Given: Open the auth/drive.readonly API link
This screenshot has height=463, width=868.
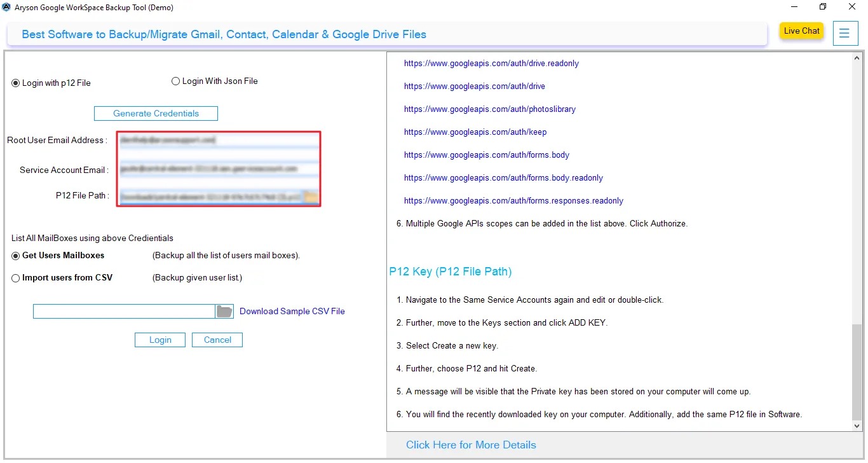Looking at the screenshot, I should pos(491,63).
